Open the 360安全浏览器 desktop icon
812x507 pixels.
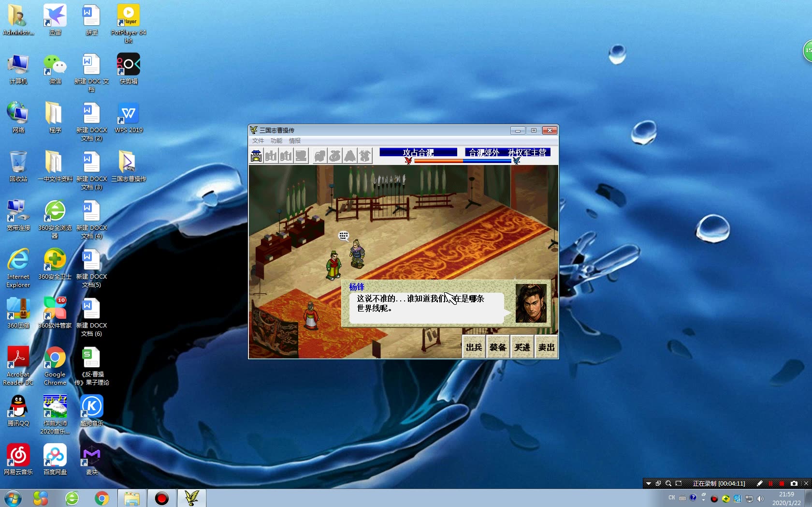pos(55,219)
